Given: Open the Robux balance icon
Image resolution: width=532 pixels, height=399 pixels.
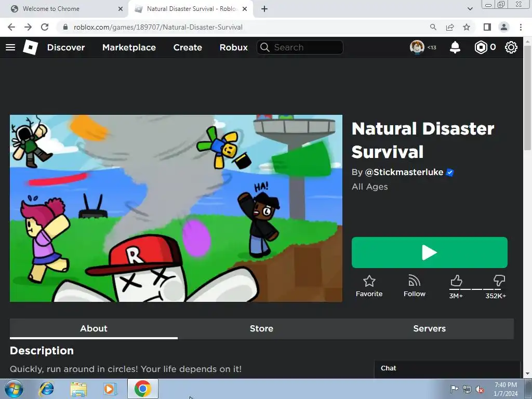Looking at the screenshot, I should (x=481, y=47).
